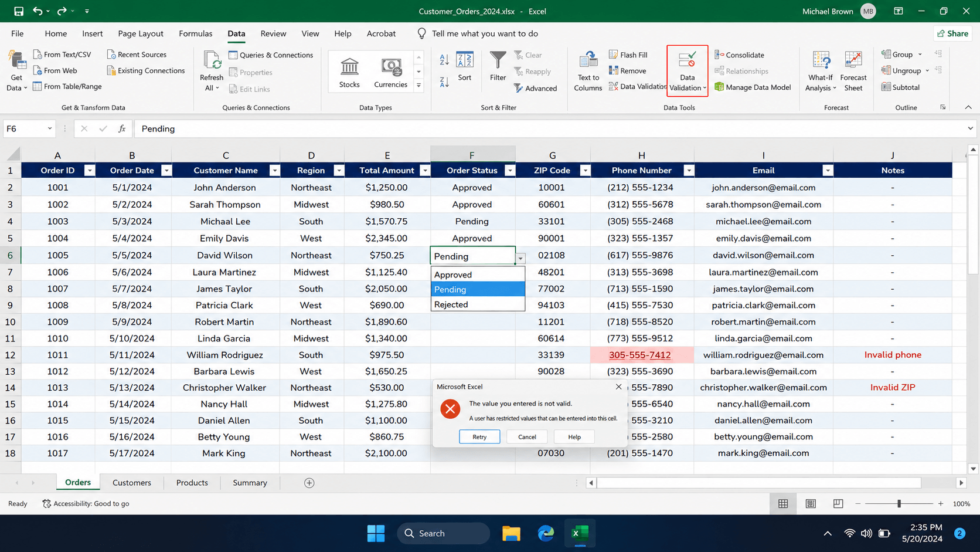
Task: Click Remove Duplicates tool
Action: tap(628, 70)
